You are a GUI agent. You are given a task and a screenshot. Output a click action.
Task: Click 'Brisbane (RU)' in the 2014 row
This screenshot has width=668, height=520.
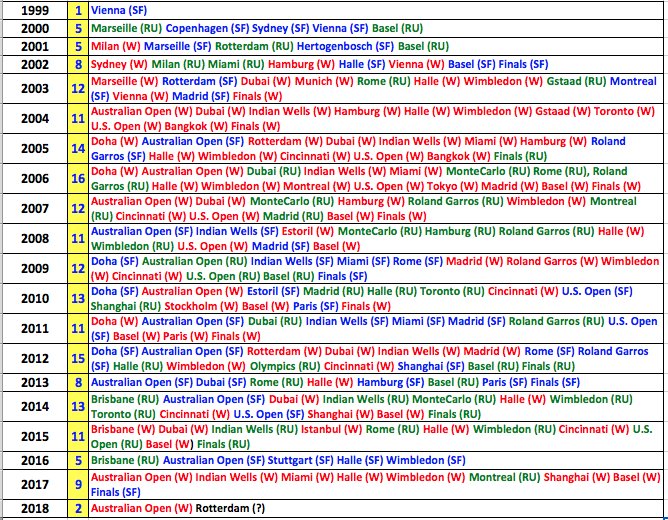[125, 399]
